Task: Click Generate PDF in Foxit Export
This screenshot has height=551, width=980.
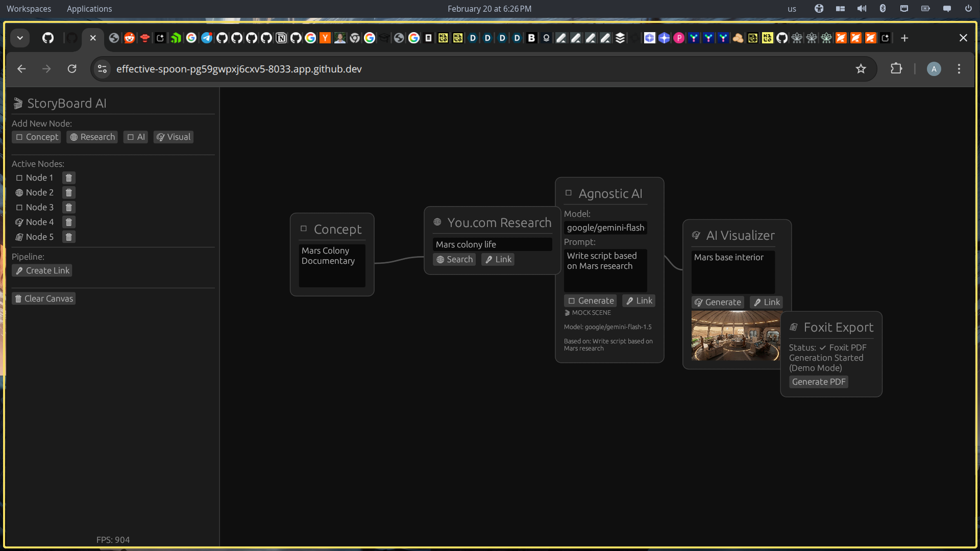Action: tap(818, 382)
